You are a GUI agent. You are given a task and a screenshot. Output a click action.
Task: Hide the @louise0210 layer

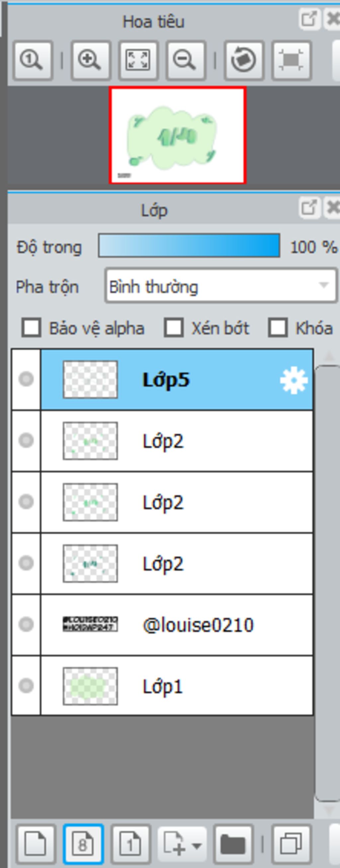26,624
